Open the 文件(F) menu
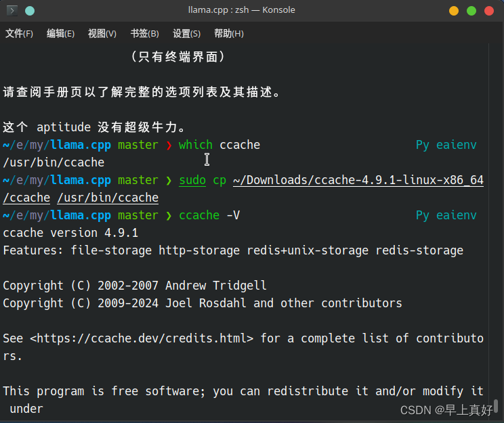This screenshot has width=504, height=423. click(19, 33)
